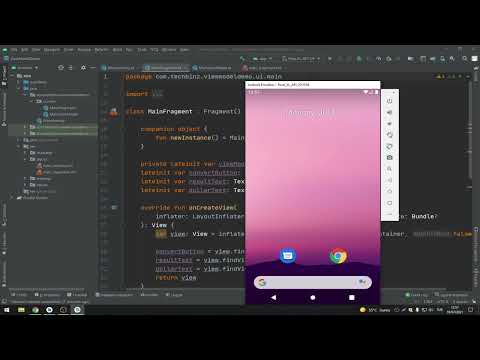The height and width of the screenshot is (360, 480).
Task: Hide the project panel with minus icon
Action: point(93,68)
